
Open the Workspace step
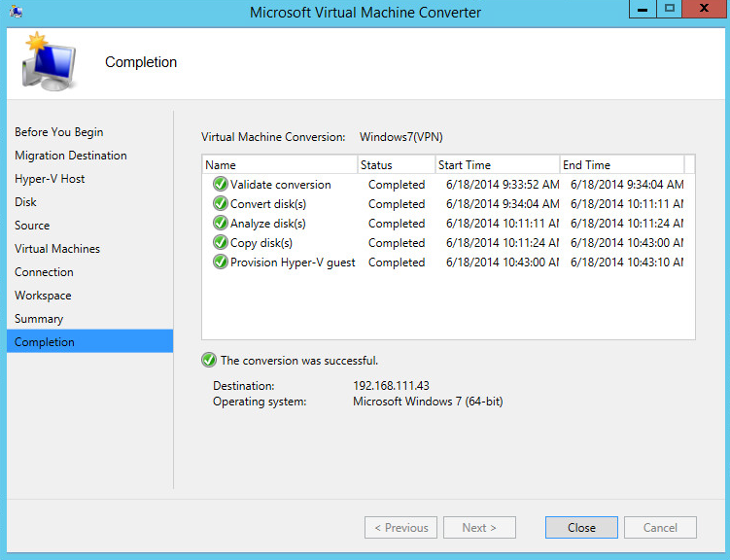tap(43, 296)
